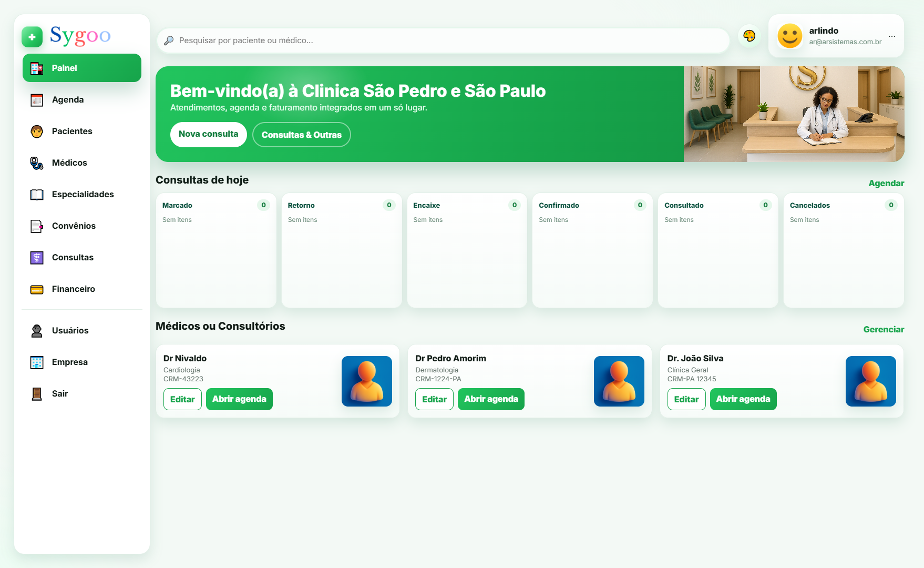Viewport: 924px width, 568px height.
Task: Click the Consultas & Outras button
Action: click(301, 135)
